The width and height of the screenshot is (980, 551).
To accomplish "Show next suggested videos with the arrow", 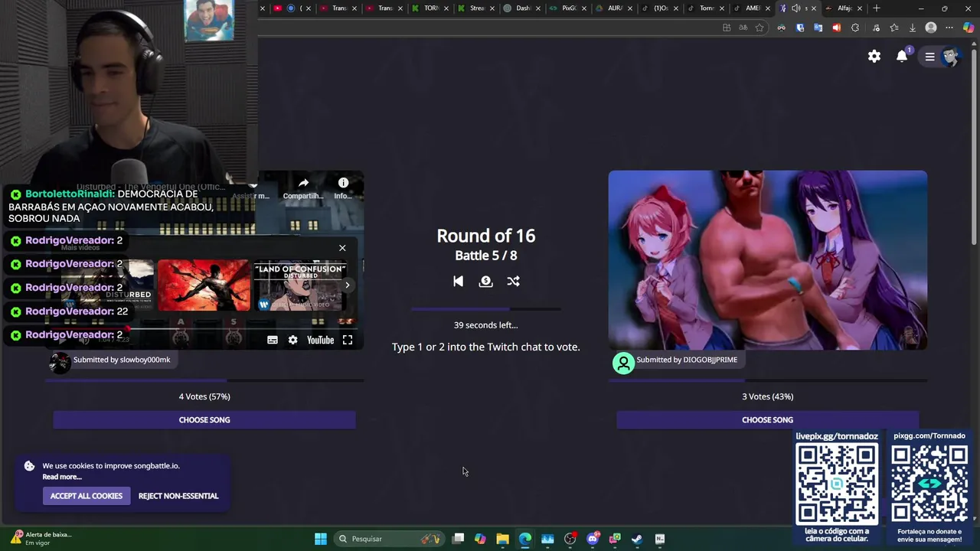I will tap(347, 285).
